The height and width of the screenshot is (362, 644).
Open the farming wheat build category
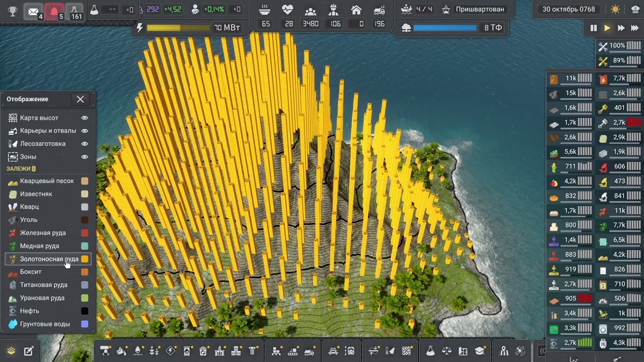[154, 350]
